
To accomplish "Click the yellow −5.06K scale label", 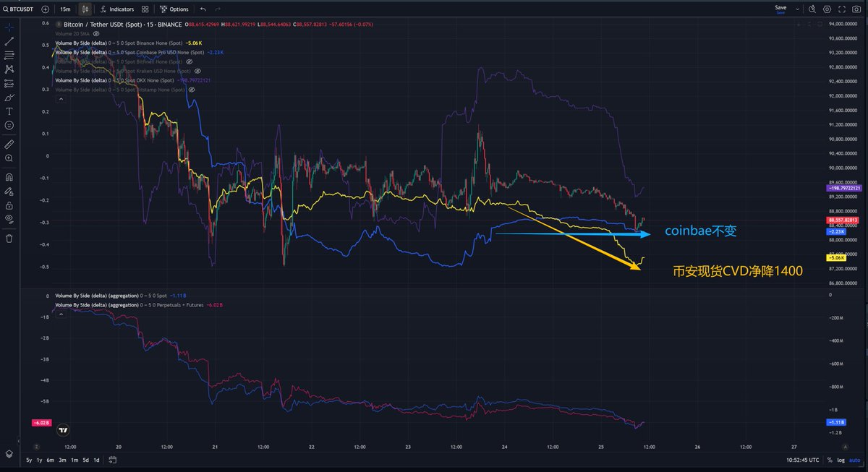I will click(x=837, y=257).
